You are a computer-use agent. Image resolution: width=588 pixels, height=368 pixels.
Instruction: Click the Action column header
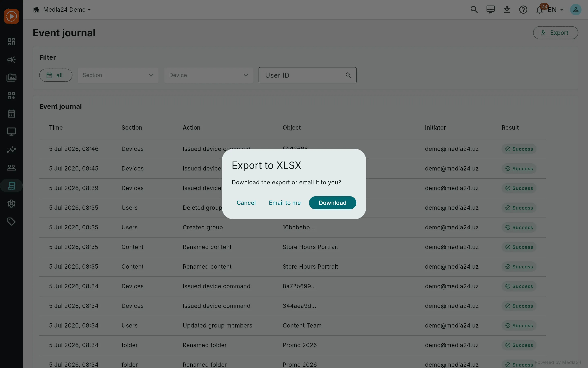pos(192,128)
